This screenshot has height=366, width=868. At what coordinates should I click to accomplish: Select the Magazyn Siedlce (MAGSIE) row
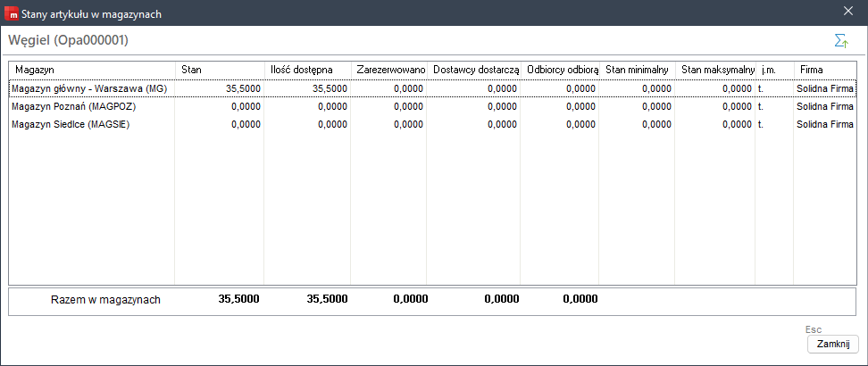(x=433, y=125)
